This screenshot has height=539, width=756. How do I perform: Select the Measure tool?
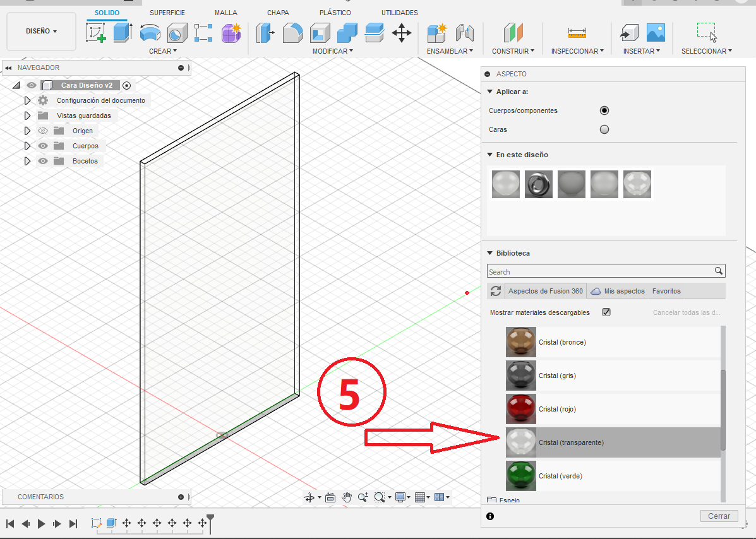[x=577, y=33]
